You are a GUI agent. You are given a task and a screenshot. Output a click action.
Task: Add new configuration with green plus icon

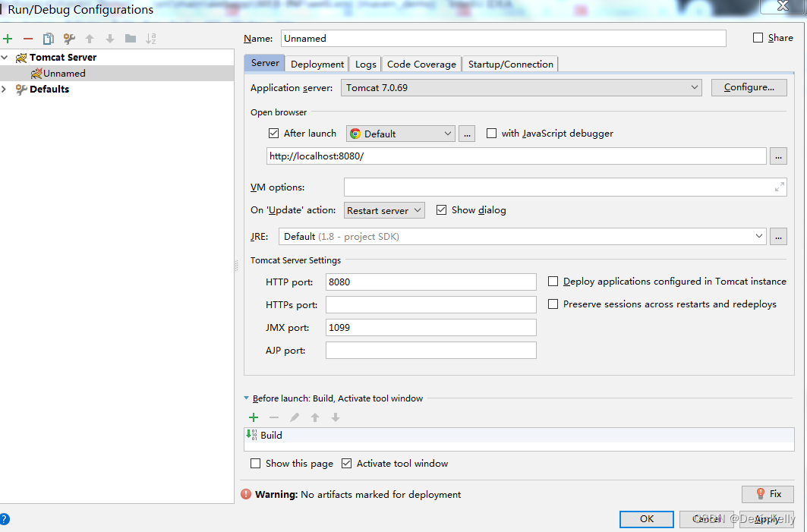[x=8, y=39]
